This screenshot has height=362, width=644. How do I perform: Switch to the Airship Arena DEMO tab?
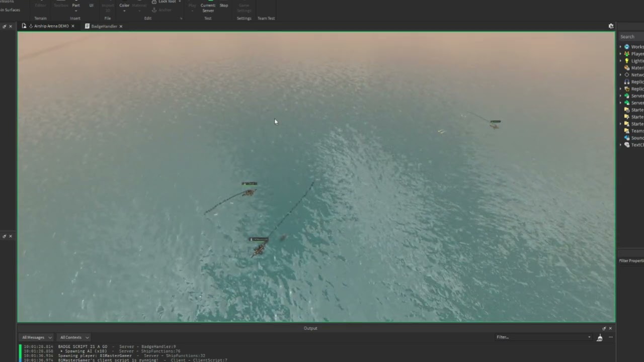[48, 26]
